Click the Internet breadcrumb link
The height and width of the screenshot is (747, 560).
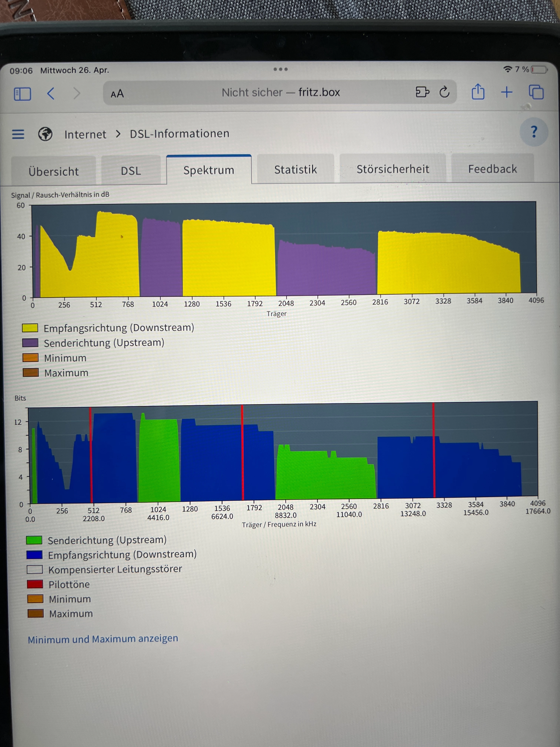85,134
